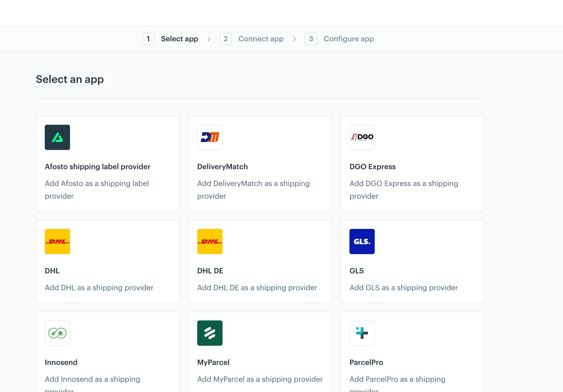Viewport: 563px width, 392px height.
Task: Click the DGO Express card title
Action: [x=373, y=167]
